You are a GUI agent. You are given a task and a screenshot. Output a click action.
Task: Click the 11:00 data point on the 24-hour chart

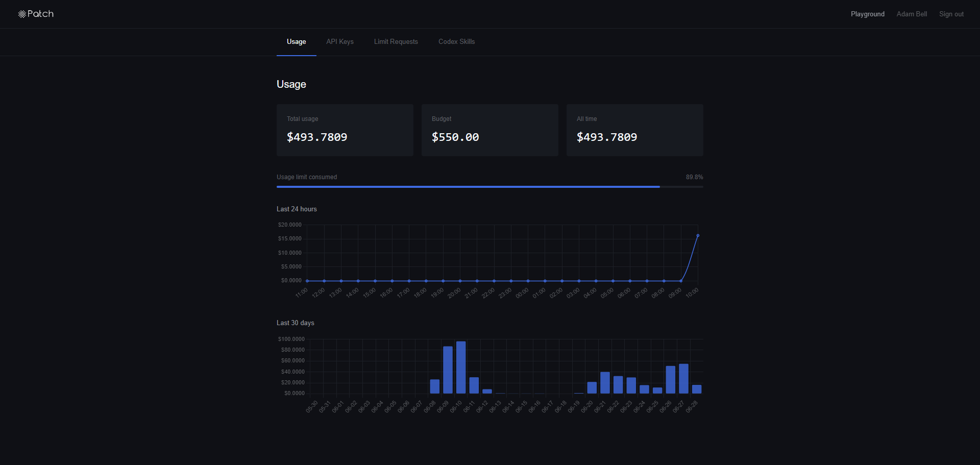coord(307,281)
